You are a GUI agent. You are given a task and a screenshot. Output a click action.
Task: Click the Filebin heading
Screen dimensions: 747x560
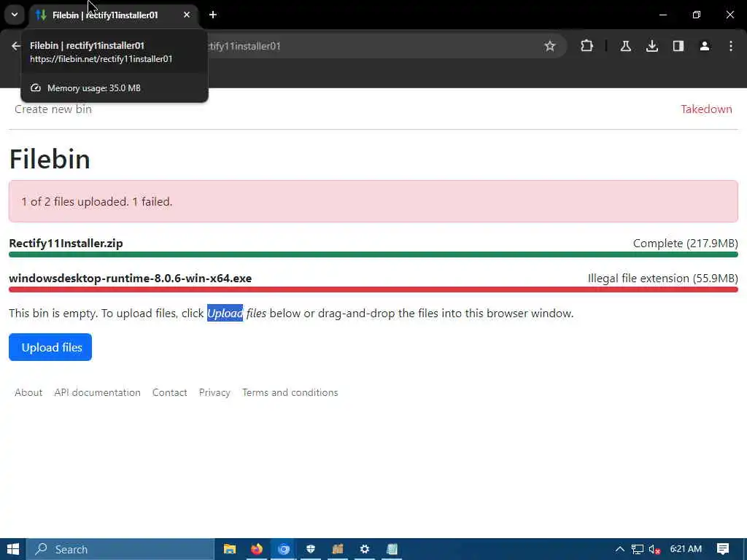tap(50, 159)
